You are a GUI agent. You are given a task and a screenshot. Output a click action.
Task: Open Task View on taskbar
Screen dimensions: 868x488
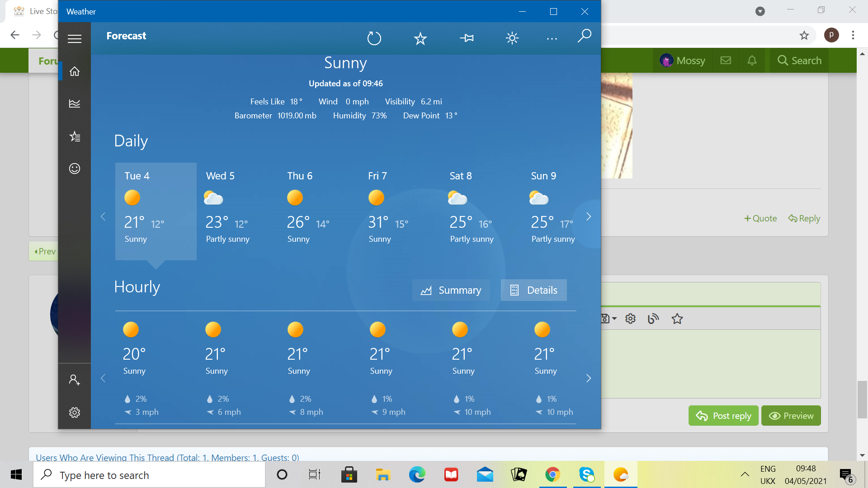pos(315,475)
